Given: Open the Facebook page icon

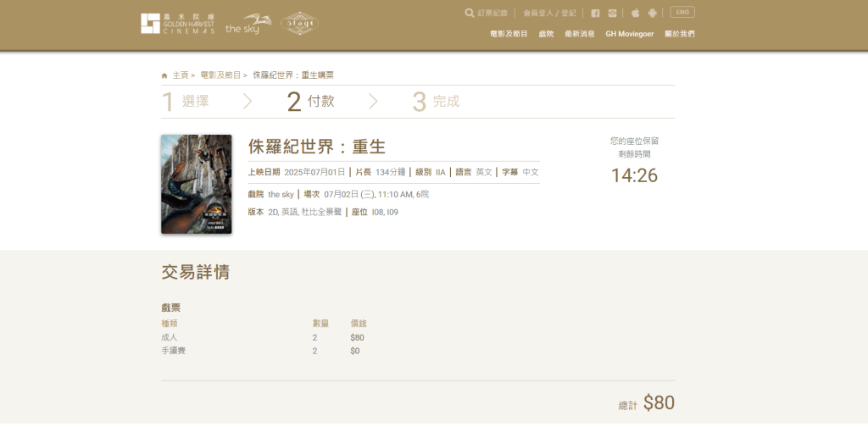Looking at the screenshot, I should click(x=595, y=14).
